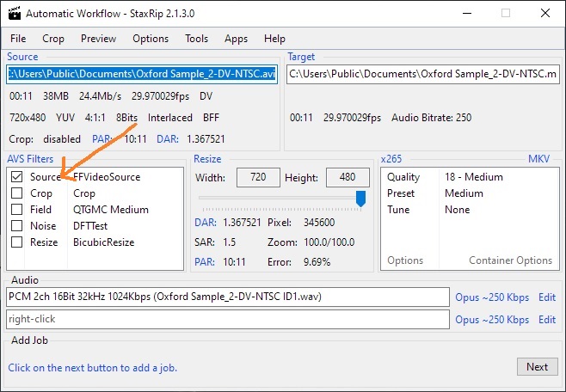Click the Audio Bitrate: 250 text

(431, 118)
